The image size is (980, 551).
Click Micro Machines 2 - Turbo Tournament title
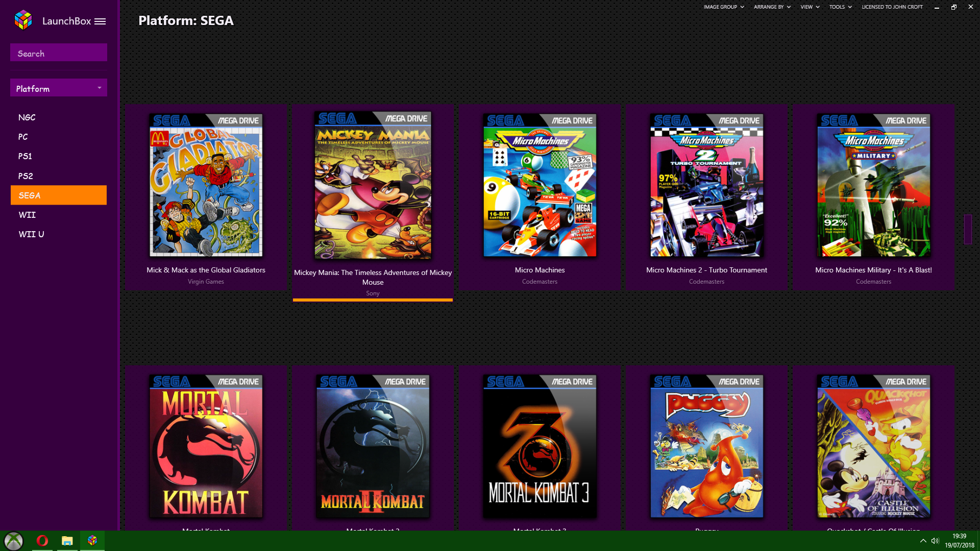pyautogui.click(x=706, y=270)
